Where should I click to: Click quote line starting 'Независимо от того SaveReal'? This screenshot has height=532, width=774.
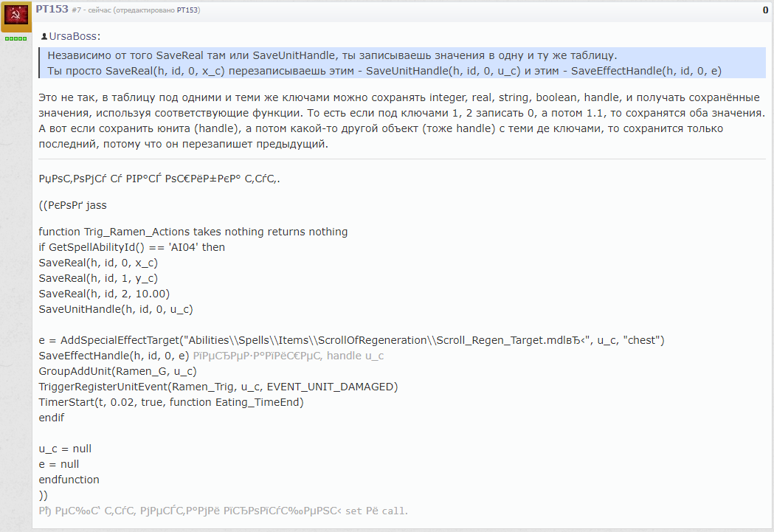pos(332,55)
